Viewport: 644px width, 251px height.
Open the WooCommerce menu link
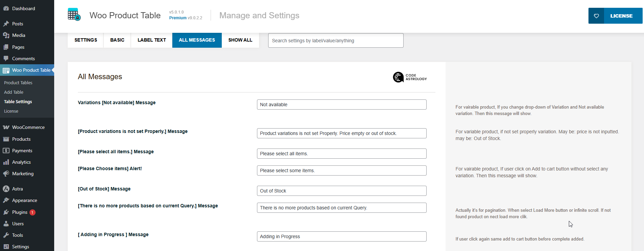tap(28, 127)
